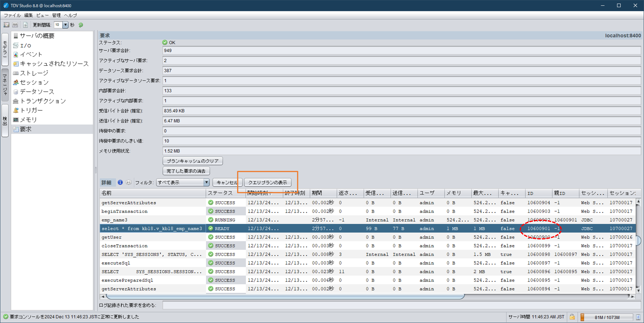
Task: Click プランキャッシュのクリア button
Action: pos(193,161)
